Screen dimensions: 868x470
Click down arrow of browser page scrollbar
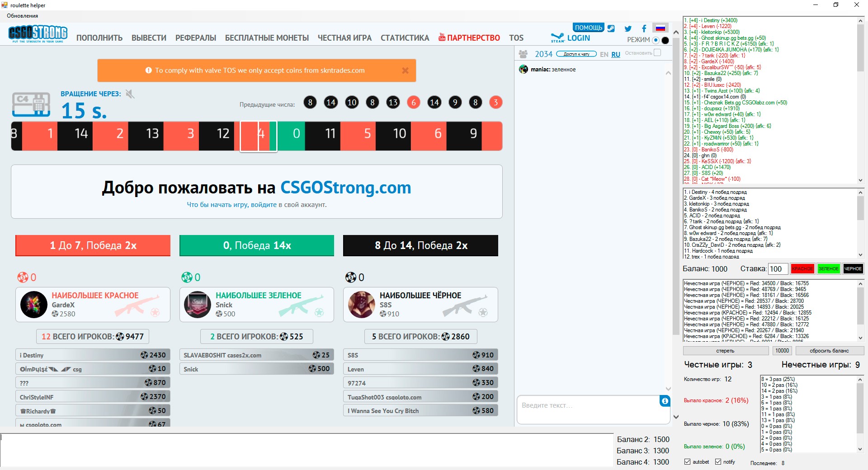point(676,417)
